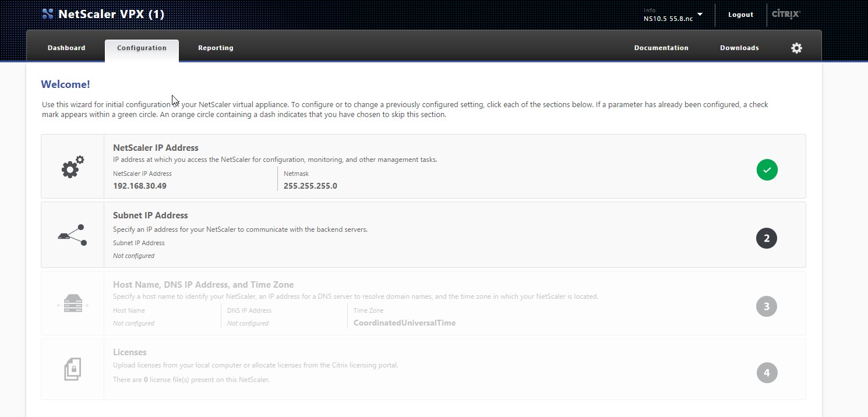Click the Citrix logo in top corner
This screenshot has width=868, height=417.
point(786,15)
